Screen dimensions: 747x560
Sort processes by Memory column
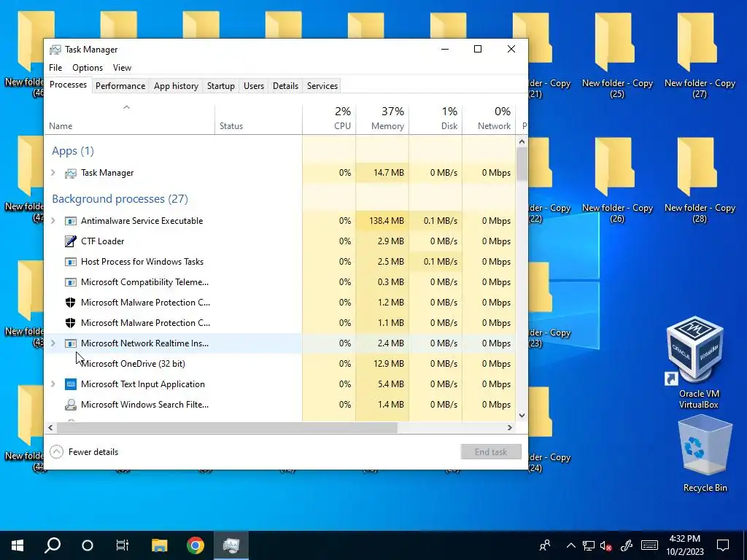tap(382, 119)
